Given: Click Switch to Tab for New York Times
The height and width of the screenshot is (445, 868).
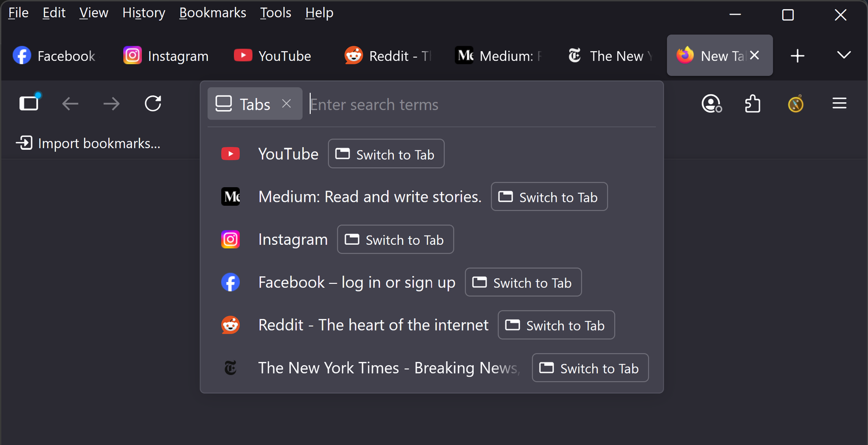Looking at the screenshot, I should click(590, 368).
